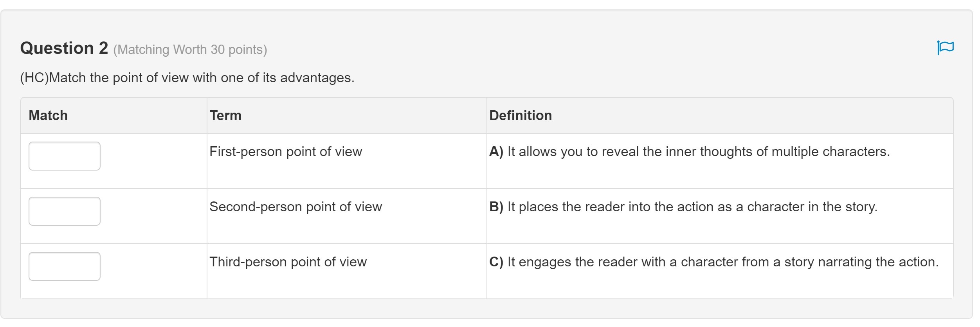
Task: Click the Match column header
Action: pos(48,115)
